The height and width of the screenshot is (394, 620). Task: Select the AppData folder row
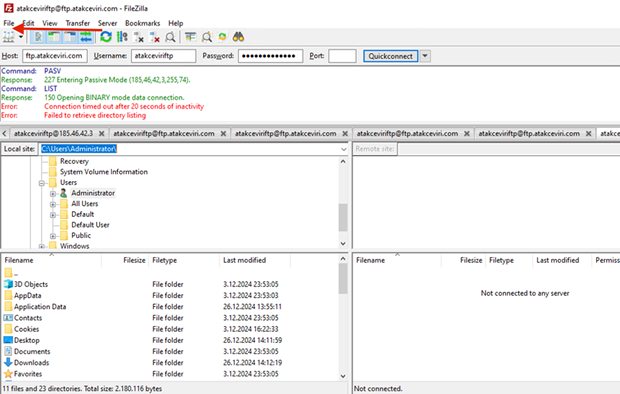click(170, 295)
